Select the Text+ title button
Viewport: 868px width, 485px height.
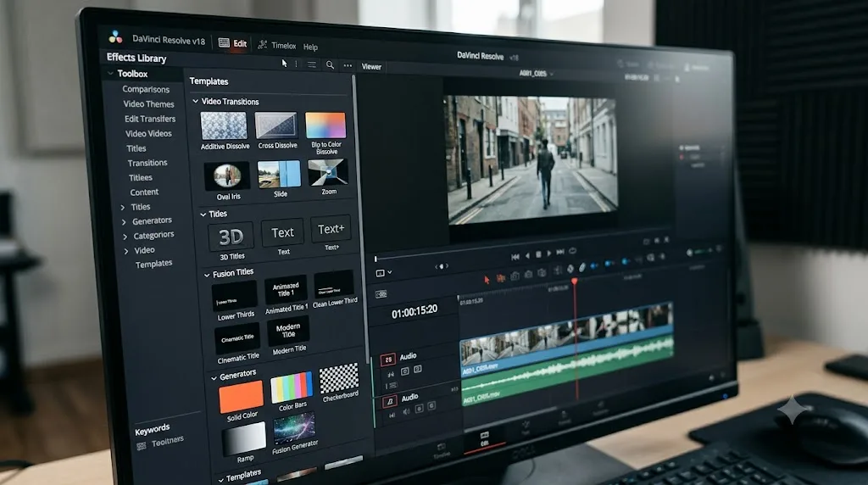[x=331, y=229]
